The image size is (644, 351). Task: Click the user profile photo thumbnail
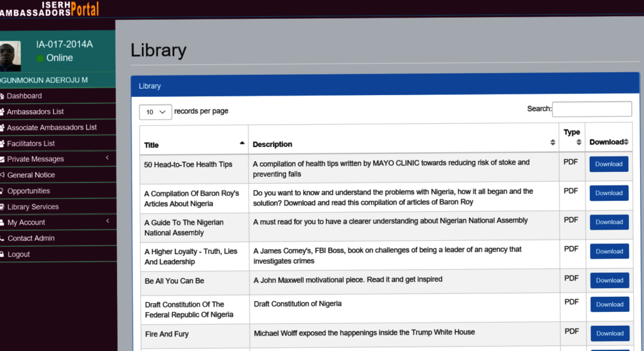pos(10,56)
